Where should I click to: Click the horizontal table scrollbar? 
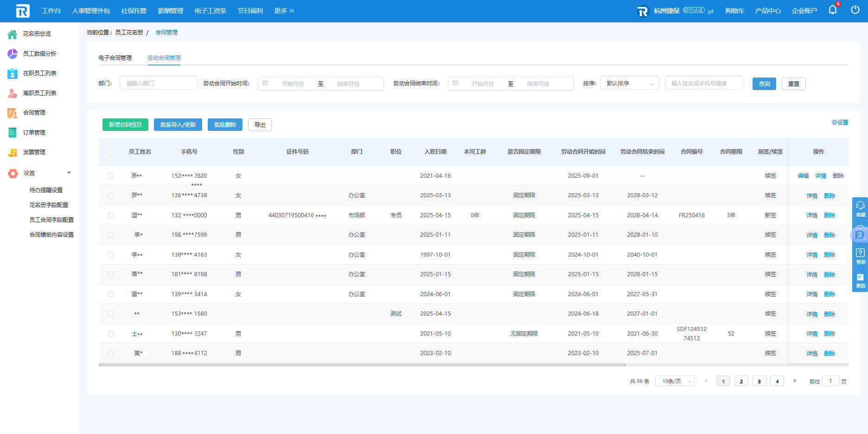point(362,365)
